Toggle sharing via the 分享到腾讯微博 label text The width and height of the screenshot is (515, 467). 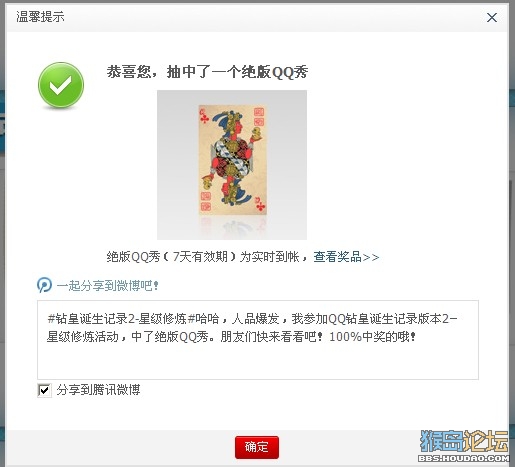[98, 390]
